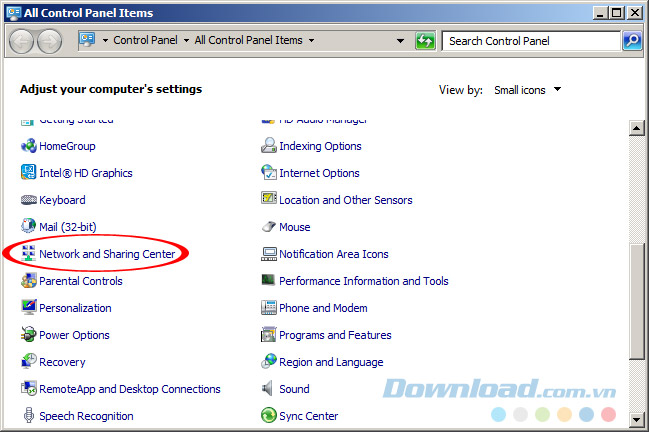649x432 pixels.
Task: Click the Mouse icon
Action: tap(269, 226)
